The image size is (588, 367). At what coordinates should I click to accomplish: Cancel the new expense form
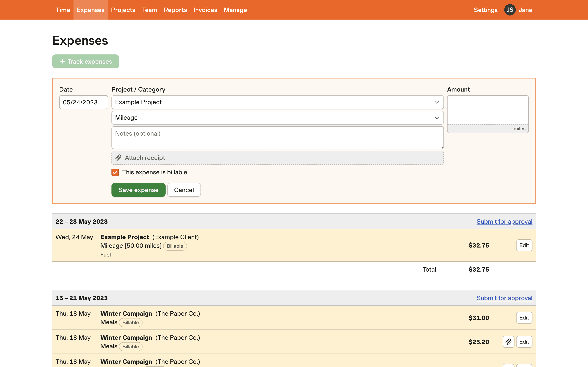point(184,190)
